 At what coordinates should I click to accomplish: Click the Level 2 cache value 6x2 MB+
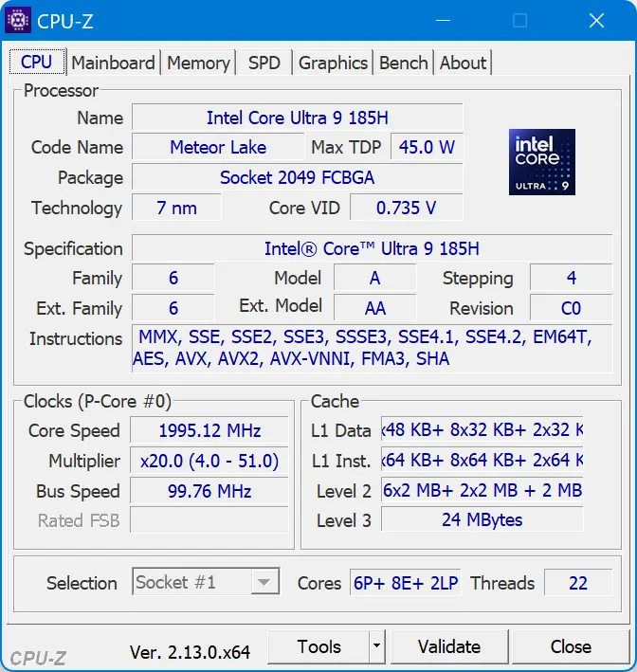[x=482, y=489]
